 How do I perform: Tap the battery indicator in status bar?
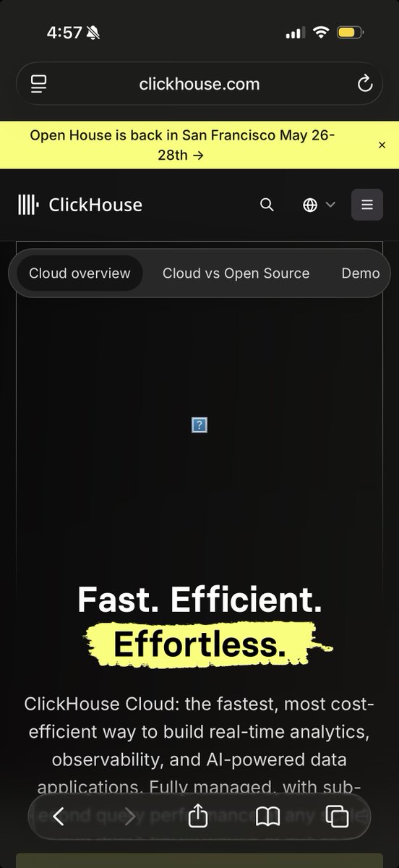[x=350, y=33]
